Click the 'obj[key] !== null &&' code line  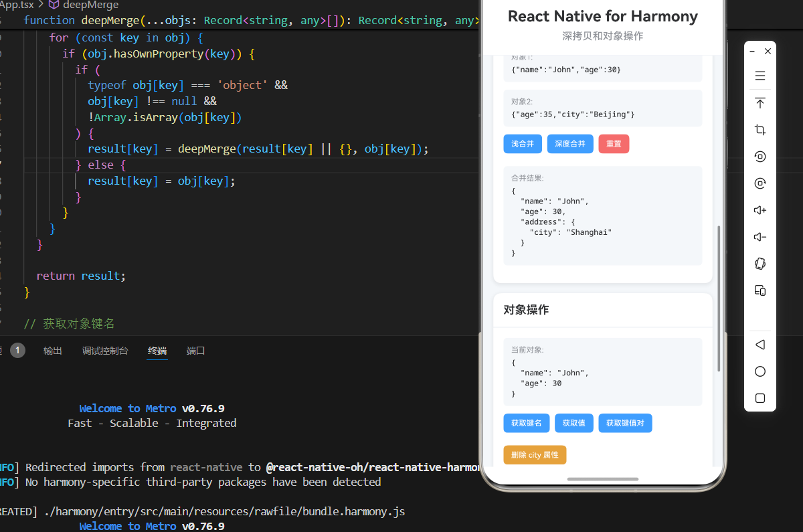click(x=152, y=101)
